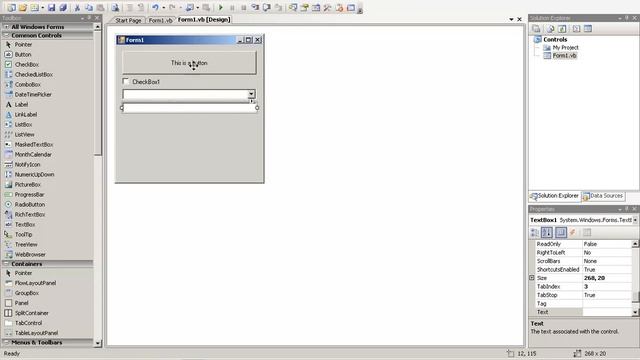This screenshot has height=360, width=640.
Task: Collapse the Common Controls toolbox group
Action: point(6,36)
